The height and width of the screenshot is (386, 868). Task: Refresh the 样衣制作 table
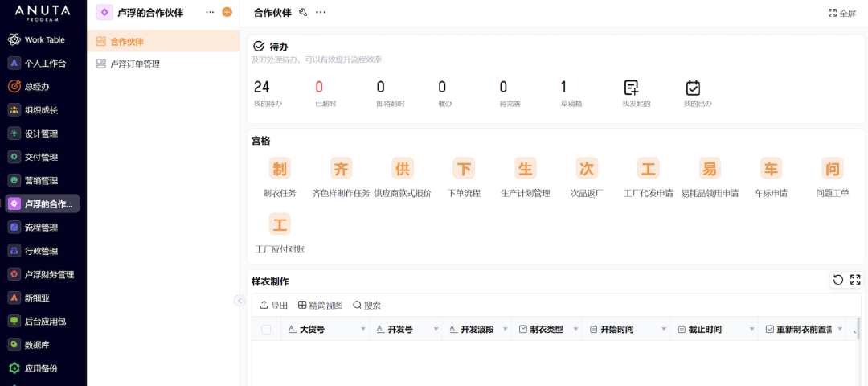coord(838,280)
